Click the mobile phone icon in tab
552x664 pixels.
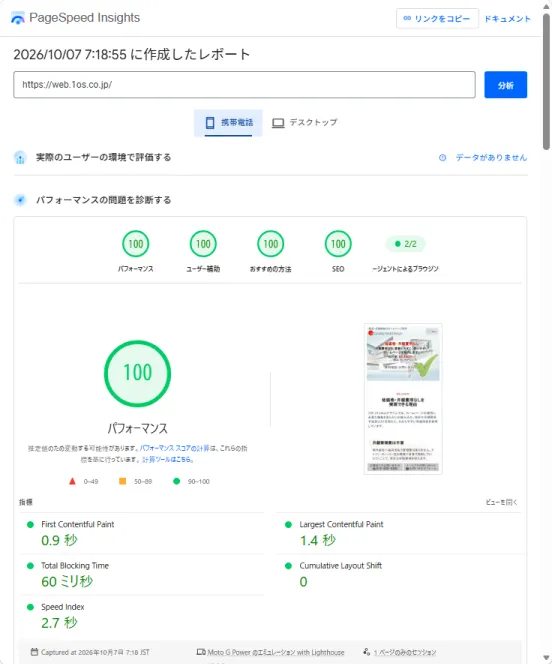210,123
